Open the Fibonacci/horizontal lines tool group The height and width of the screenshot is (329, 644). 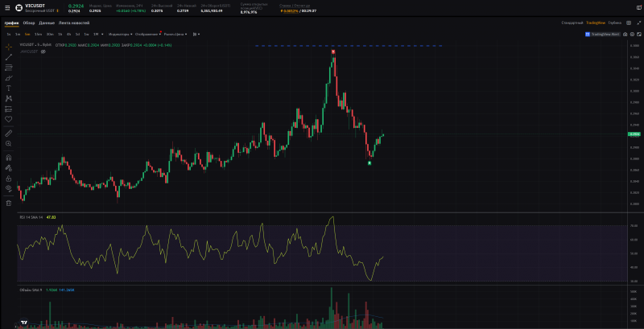(x=8, y=68)
